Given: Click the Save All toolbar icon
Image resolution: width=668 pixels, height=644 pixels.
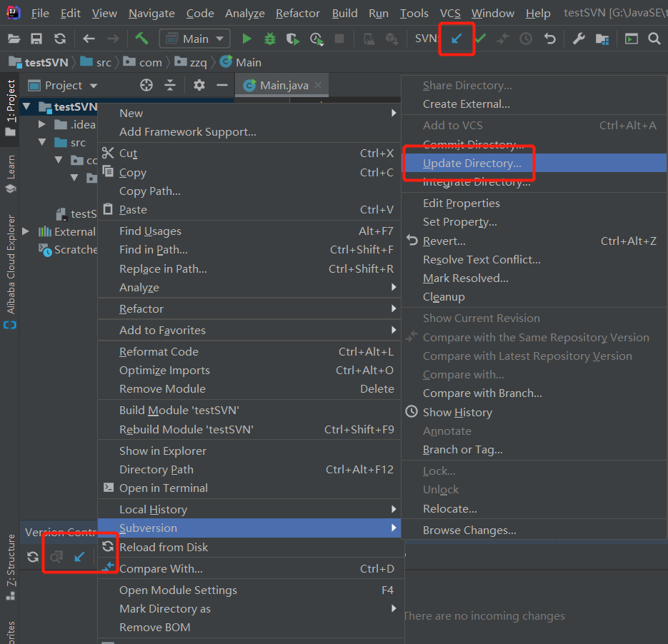Looking at the screenshot, I should coord(36,39).
